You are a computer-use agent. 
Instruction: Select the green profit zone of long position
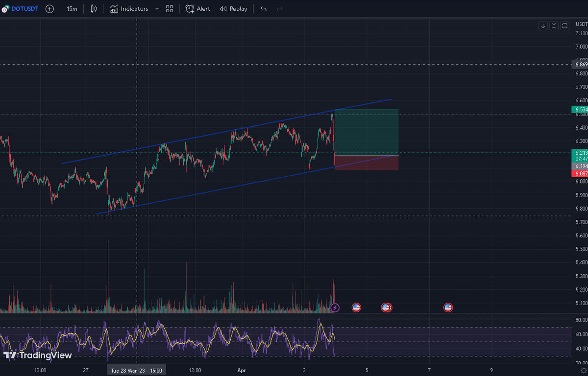click(x=367, y=132)
